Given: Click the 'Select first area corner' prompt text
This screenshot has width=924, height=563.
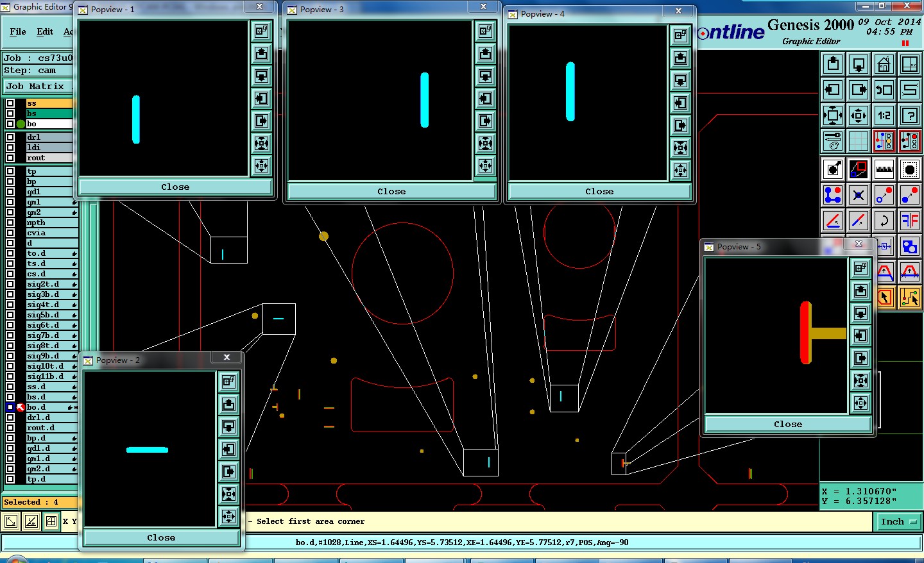Looking at the screenshot, I should (311, 521).
